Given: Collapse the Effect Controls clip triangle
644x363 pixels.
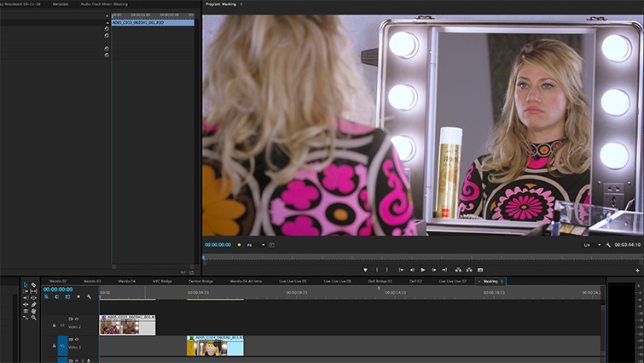Looking at the screenshot, I should tap(107, 22).
